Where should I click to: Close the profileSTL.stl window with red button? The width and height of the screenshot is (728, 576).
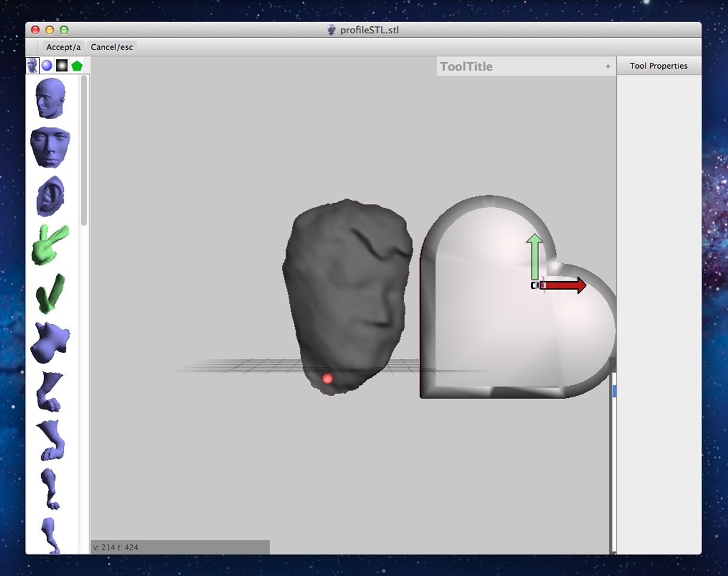(x=35, y=30)
